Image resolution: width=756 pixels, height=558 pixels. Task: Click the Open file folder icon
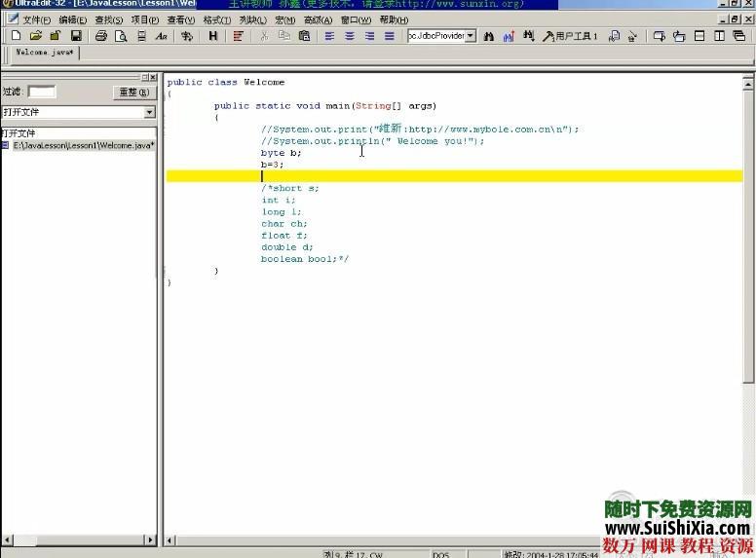[x=35, y=36]
